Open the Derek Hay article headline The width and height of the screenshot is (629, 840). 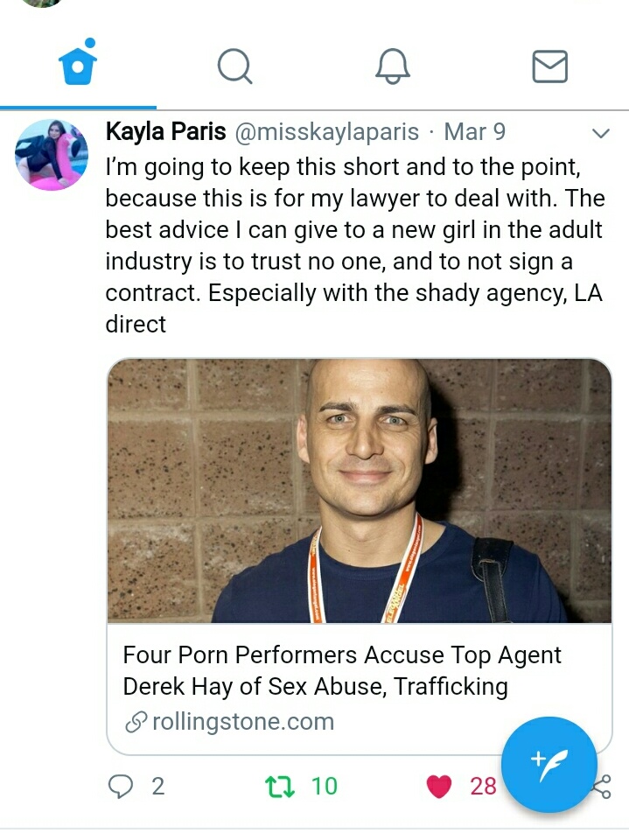342,671
